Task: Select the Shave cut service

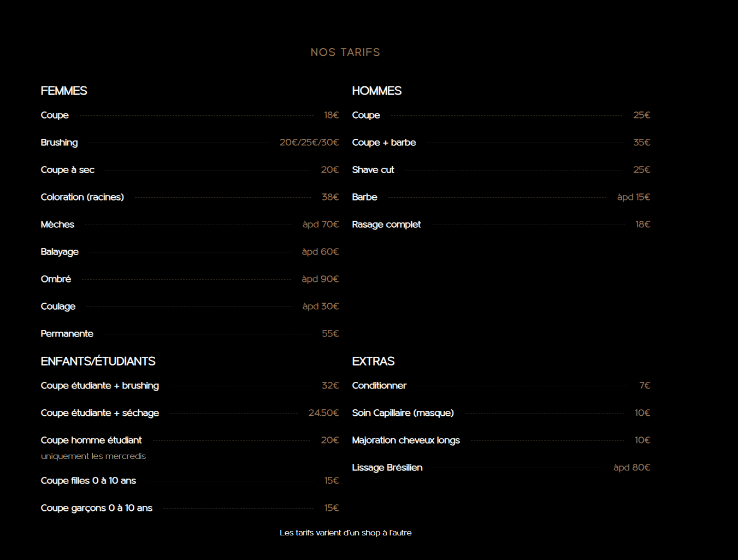Action: coord(373,170)
